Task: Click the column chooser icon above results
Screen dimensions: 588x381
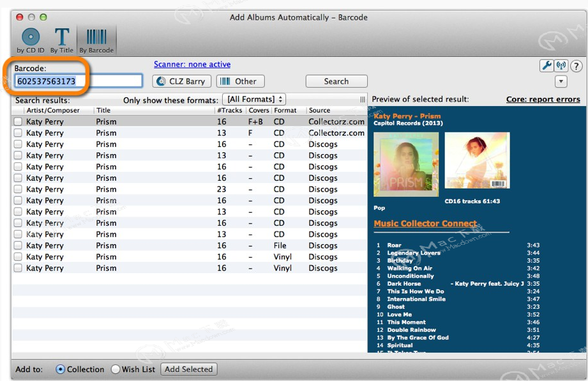Action: (x=362, y=100)
